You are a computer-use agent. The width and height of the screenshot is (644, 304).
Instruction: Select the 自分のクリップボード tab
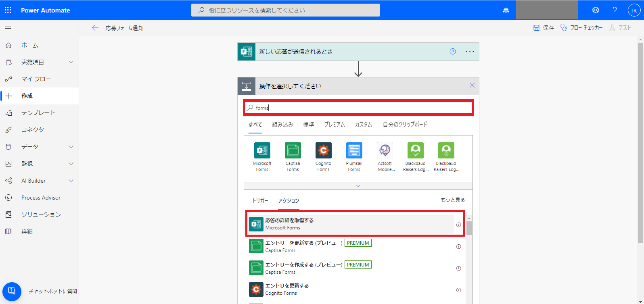405,125
